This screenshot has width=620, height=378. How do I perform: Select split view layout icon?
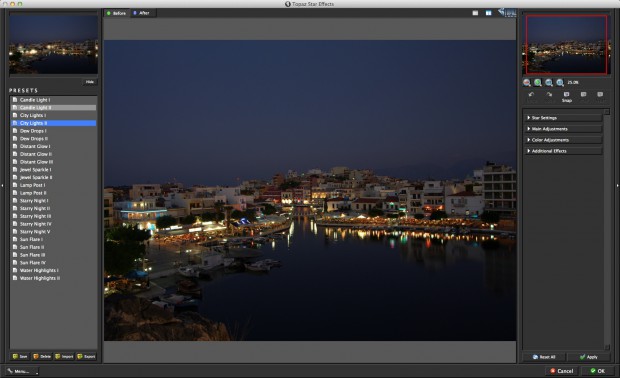coord(489,13)
